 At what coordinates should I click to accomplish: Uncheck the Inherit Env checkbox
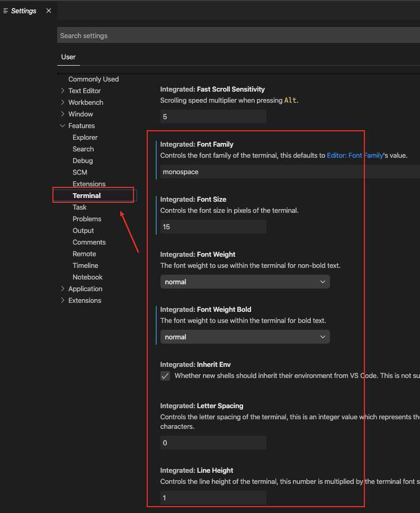click(165, 376)
